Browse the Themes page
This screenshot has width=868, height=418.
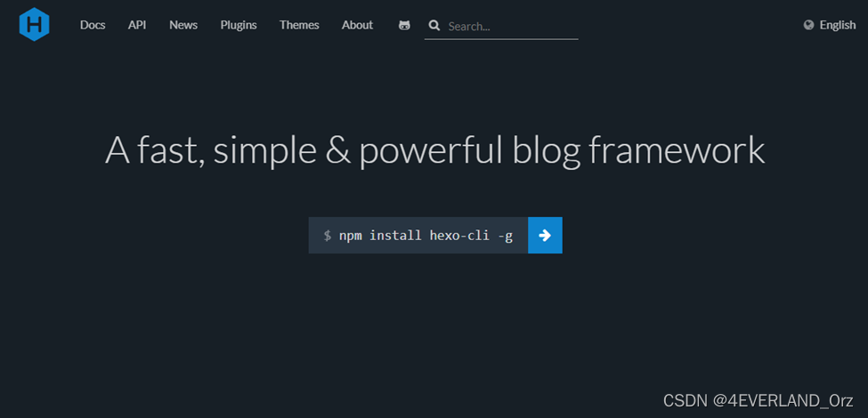(x=299, y=25)
